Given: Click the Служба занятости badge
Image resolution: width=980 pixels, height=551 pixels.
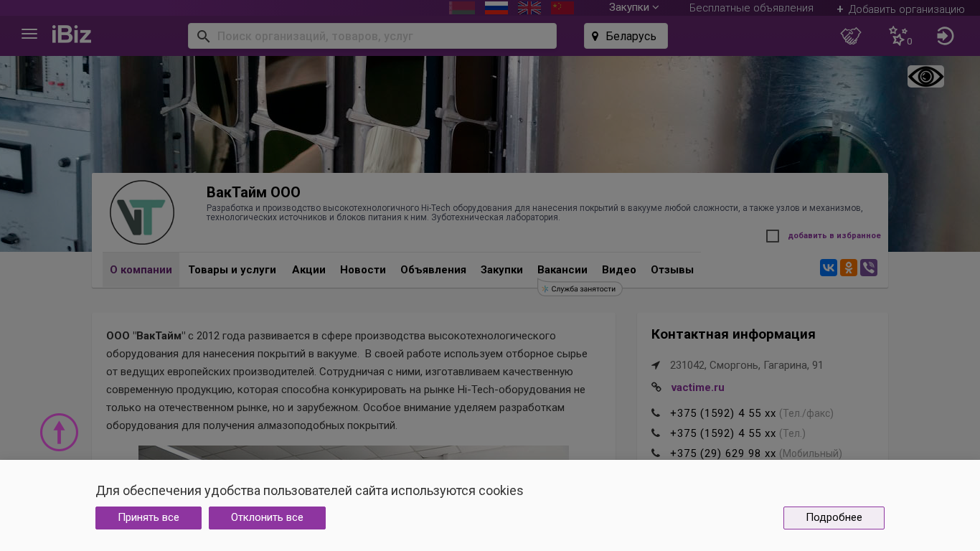Looking at the screenshot, I should pos(580,289).
